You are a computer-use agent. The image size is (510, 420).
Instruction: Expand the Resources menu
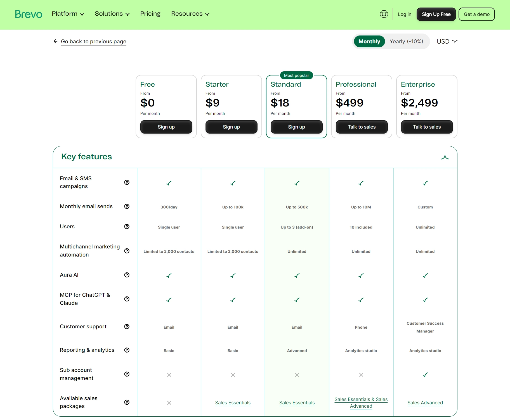(x=190, y=14)
